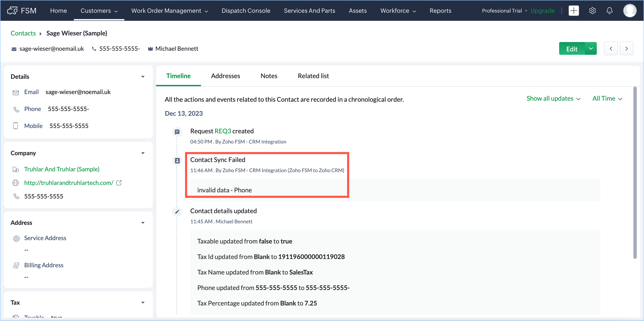Go to next contact arrow

(x=626, y=49)
